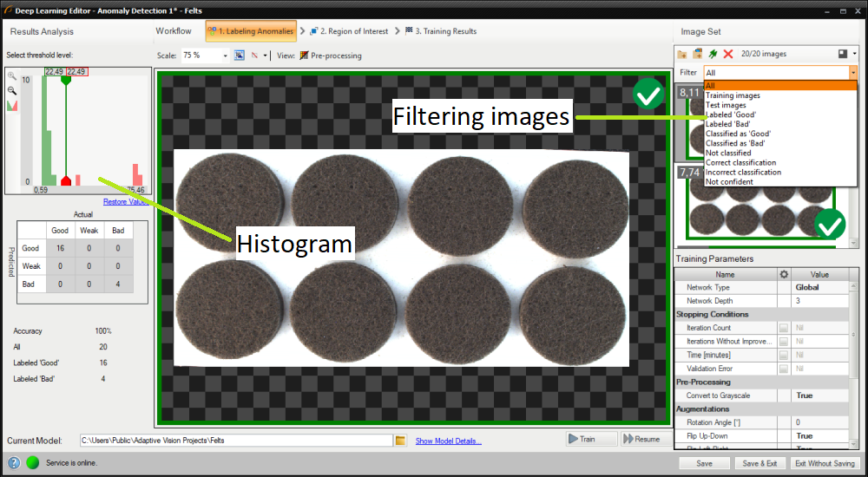Delete selected image with red X

[x=728, y=54]
